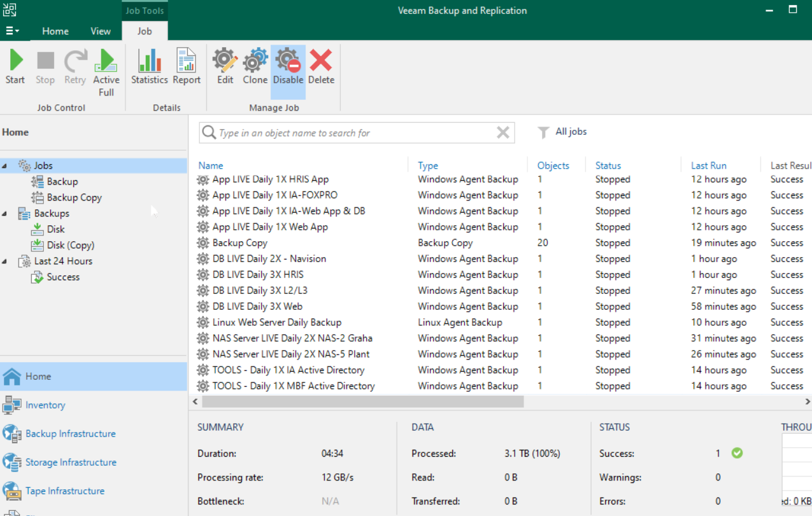Sort jobs by Name column

[211, 165]
